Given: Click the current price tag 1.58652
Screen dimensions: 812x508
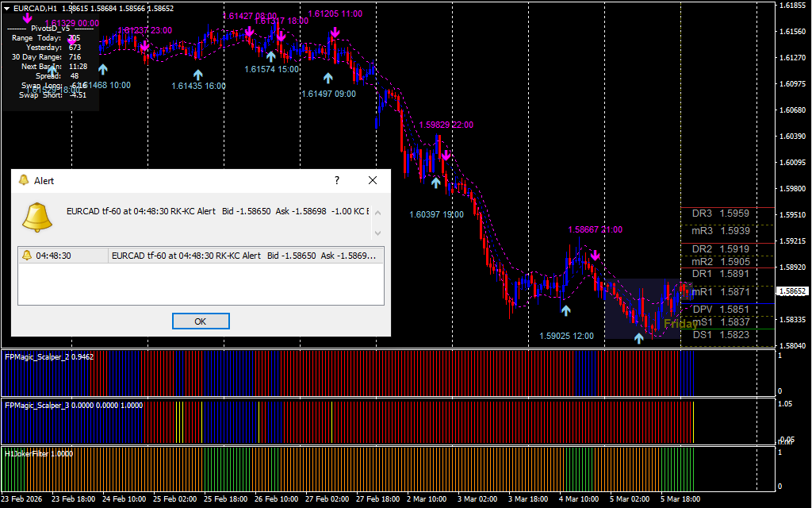Looking at the screenshot, I should 793,291.
